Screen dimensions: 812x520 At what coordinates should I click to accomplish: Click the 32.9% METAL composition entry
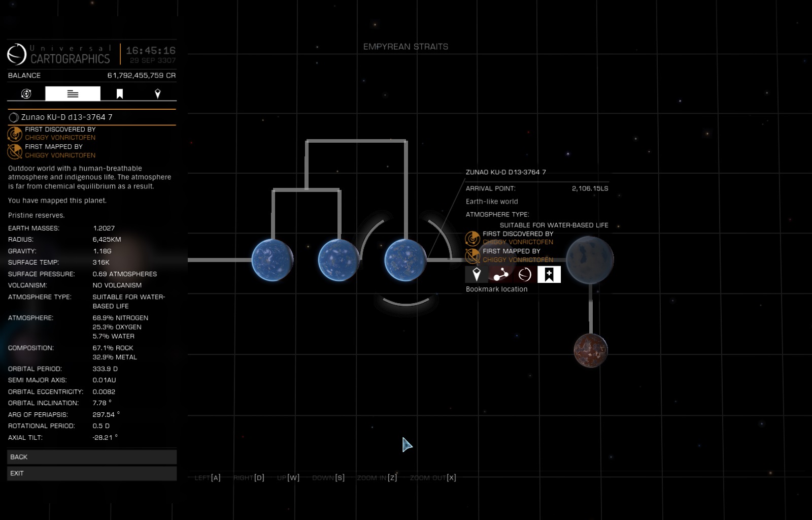click(x=115, y=357)
